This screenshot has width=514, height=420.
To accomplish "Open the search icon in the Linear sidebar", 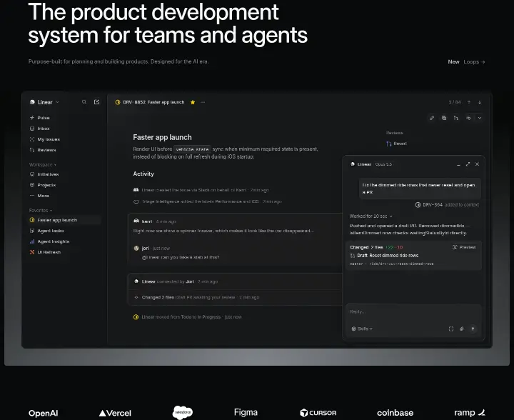I will tap(84, 102).
